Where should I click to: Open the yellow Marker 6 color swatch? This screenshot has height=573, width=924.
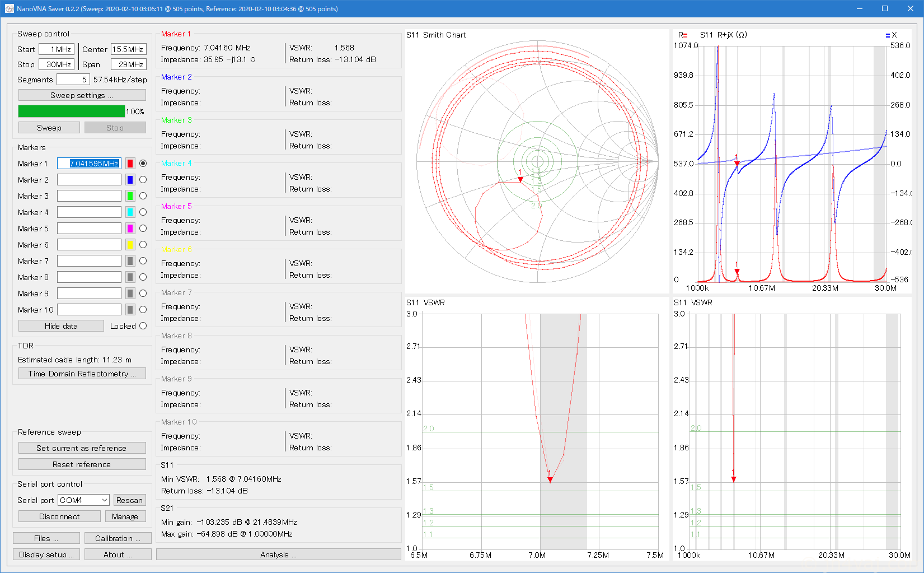point(130,245)
